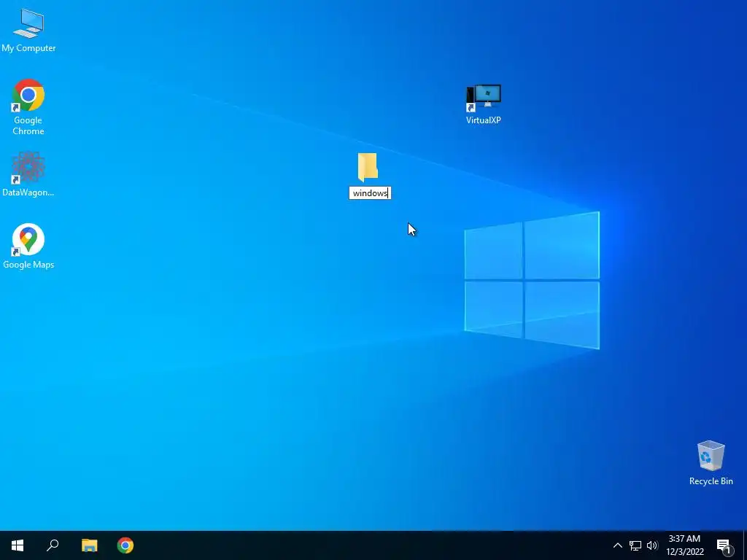
Task: Click the 'Recycle Bin' label text
Action: (711, 481)
